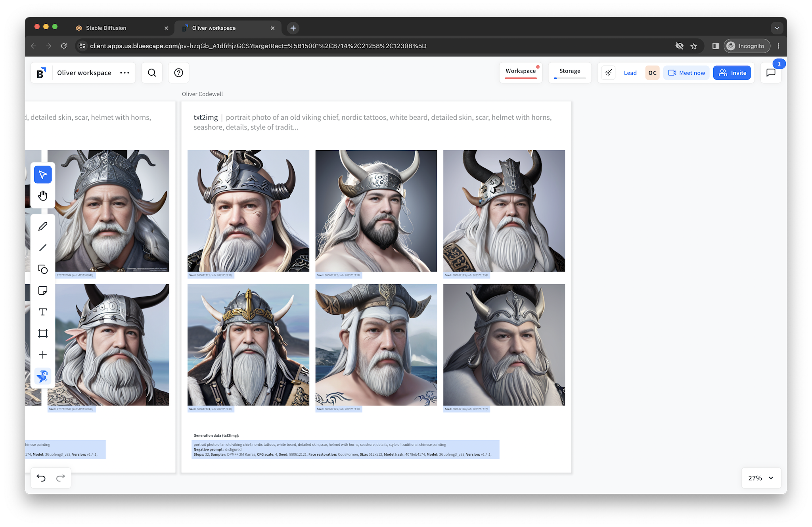This screenshot has height=527, width=812.
Task: Open the horned viking thumbnail, seed 880612122
Action: click(x=376, y=211)
